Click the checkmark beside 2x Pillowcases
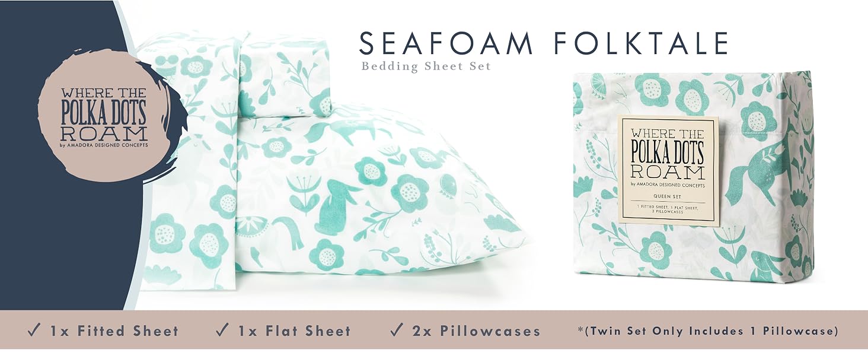The image size is (868, 356). tap(397, 330)
